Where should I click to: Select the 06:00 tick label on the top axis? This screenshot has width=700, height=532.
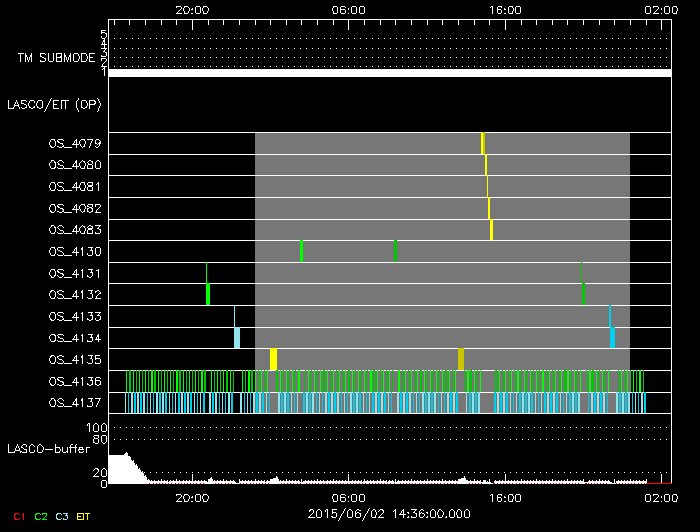point(348,10)
